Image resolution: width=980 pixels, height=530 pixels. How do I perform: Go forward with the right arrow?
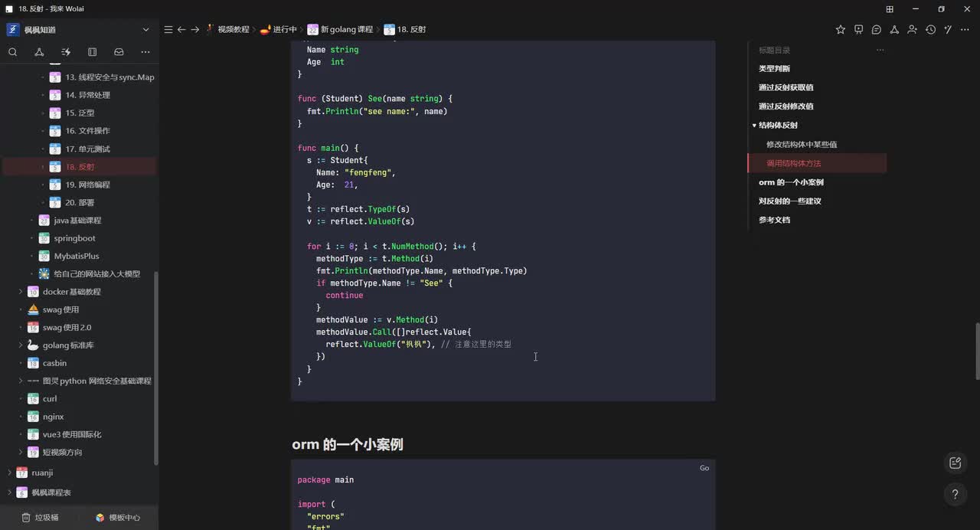point(195,29)
